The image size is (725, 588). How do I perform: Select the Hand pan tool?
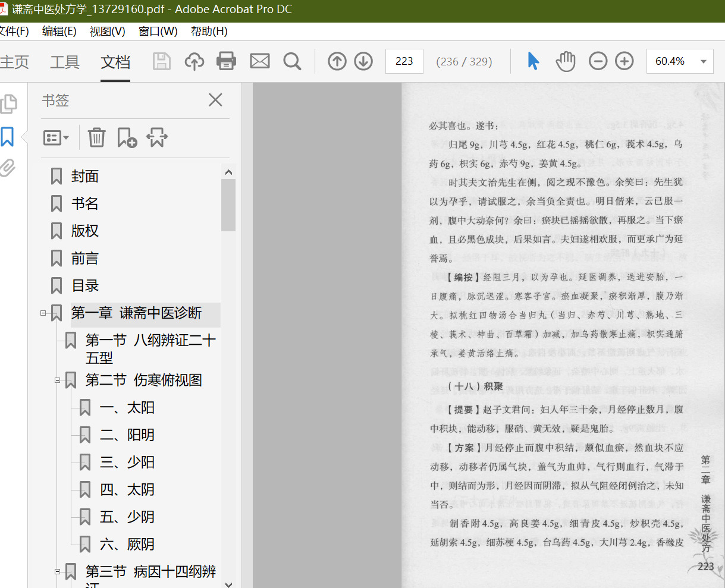[x=566, y=61]
